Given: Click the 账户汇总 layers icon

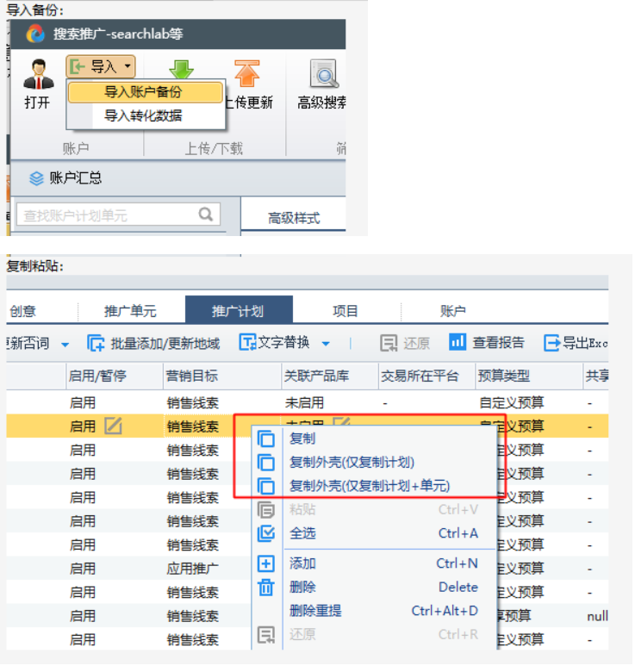Looking at the screenshot, I should tap(36, 178).
